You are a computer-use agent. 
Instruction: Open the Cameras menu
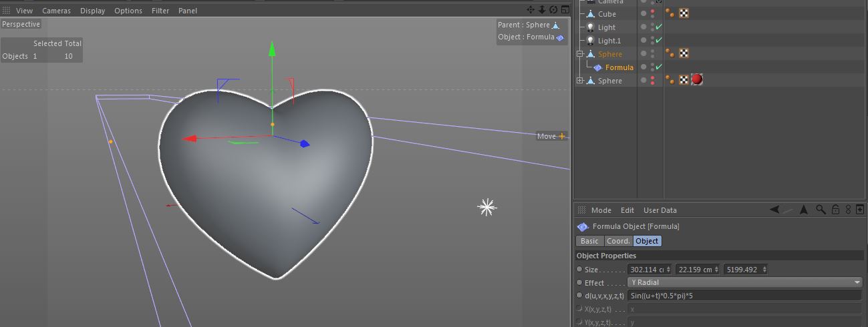pyautogui.click(x=57, y=11)
